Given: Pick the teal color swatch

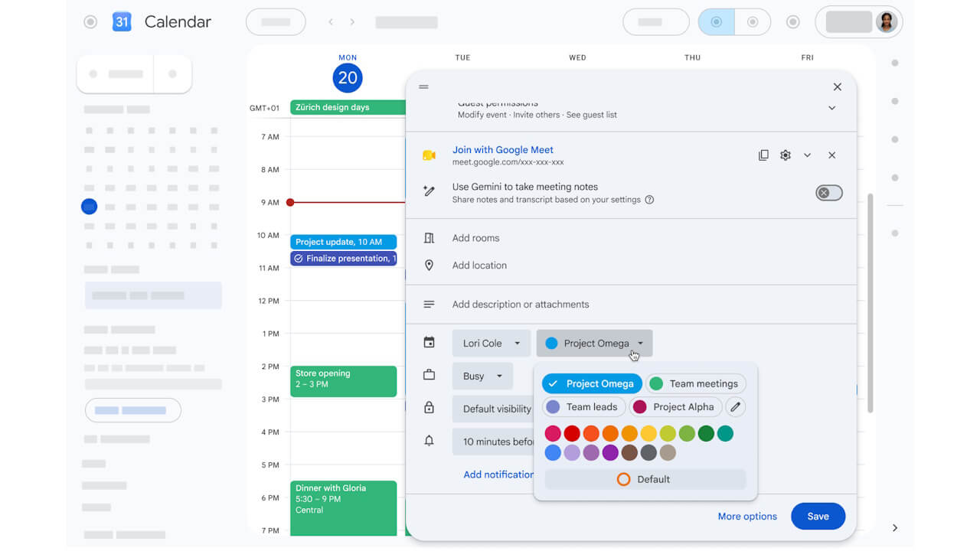Looking at the screenshot, I should (725, 434).
